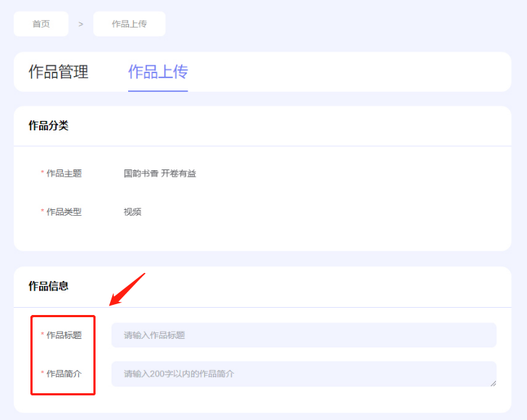Click the 作品标题 field label
Screen dimensions: 527x420
pos(64,335)
